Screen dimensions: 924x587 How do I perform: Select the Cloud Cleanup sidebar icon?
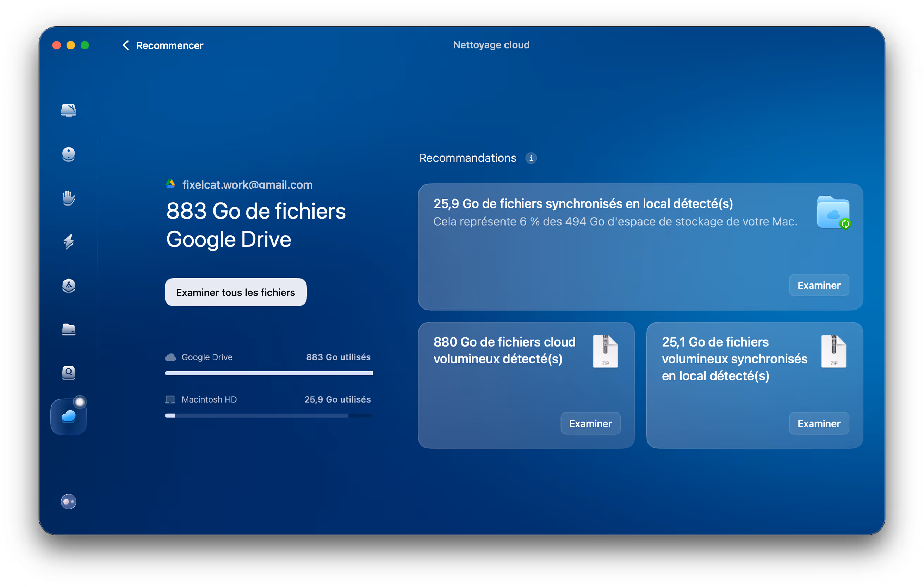coord(69,417)
